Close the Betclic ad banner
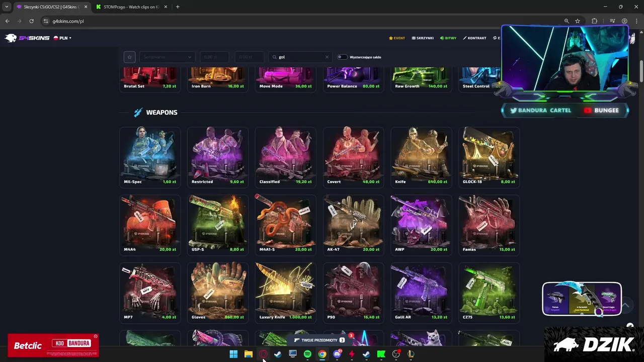 96,336
